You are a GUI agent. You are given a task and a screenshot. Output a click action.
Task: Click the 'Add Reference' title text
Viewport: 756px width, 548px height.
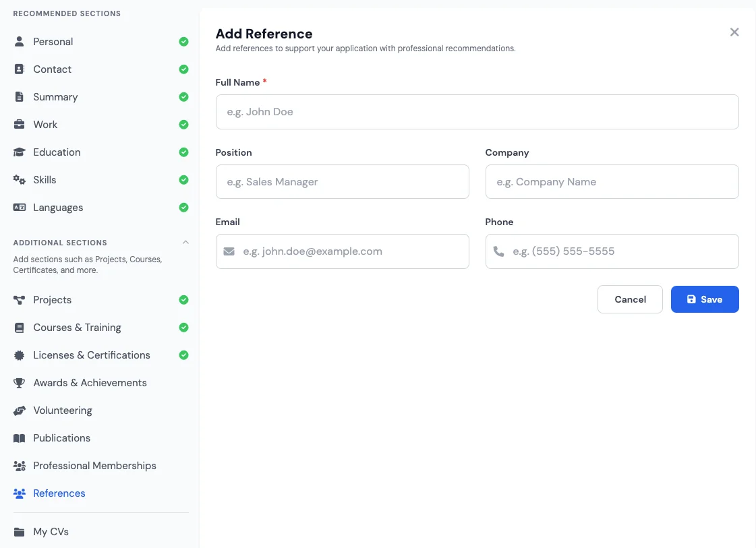(x=264, y=34)
